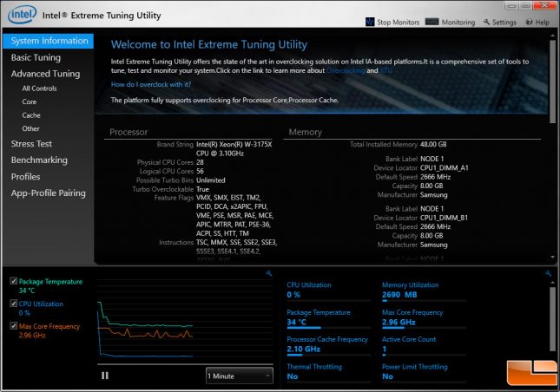Click CPU Utilization 0 % monitor value
Screen dimensions: 560x392
[293, 295]
